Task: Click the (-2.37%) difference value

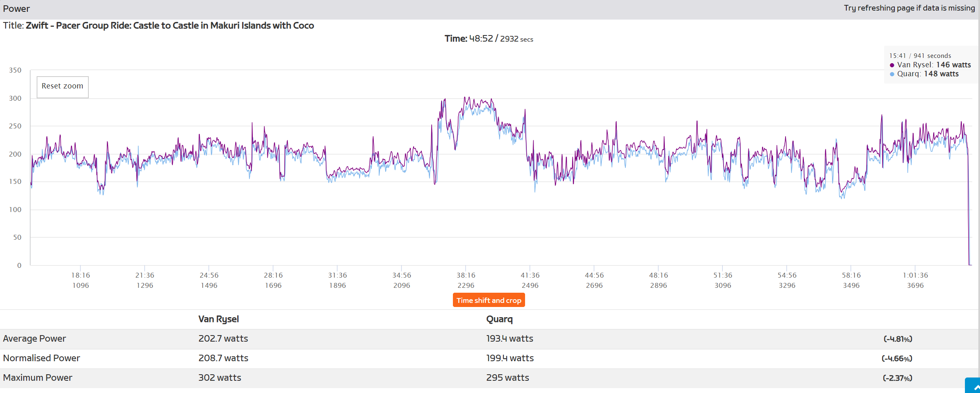Action: (x=897, y=378)
